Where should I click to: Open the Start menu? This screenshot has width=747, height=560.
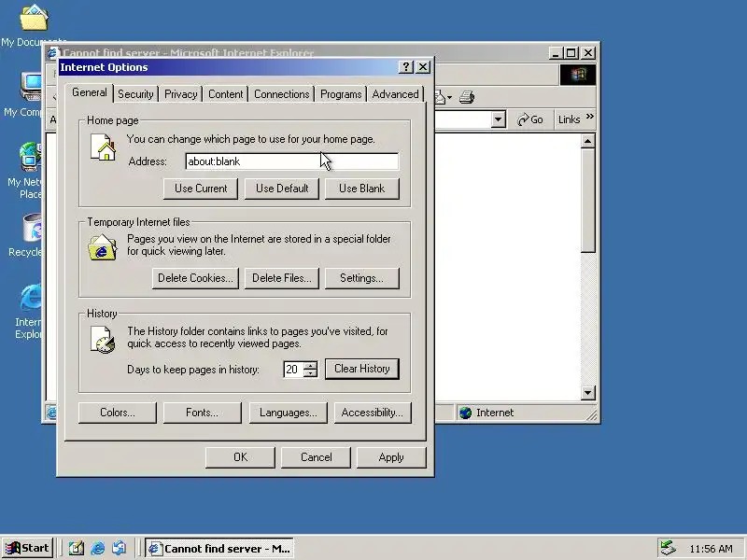[x=28, y=548]
